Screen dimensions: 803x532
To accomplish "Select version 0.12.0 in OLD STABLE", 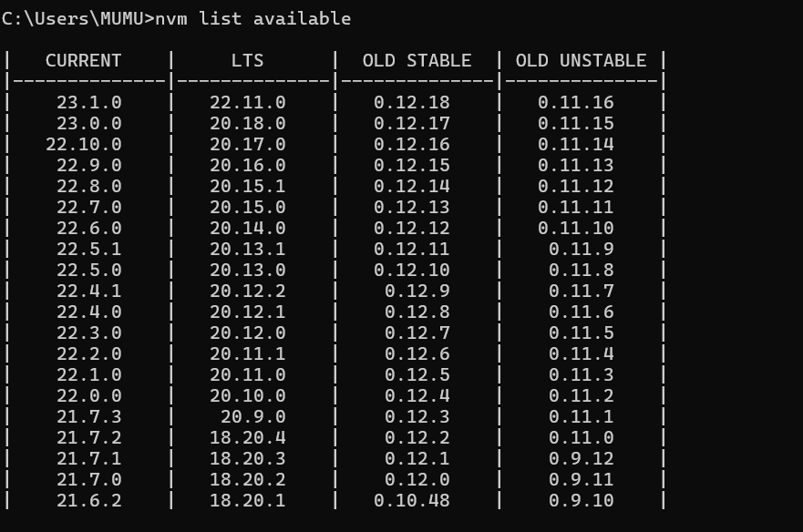I will 417,479.
